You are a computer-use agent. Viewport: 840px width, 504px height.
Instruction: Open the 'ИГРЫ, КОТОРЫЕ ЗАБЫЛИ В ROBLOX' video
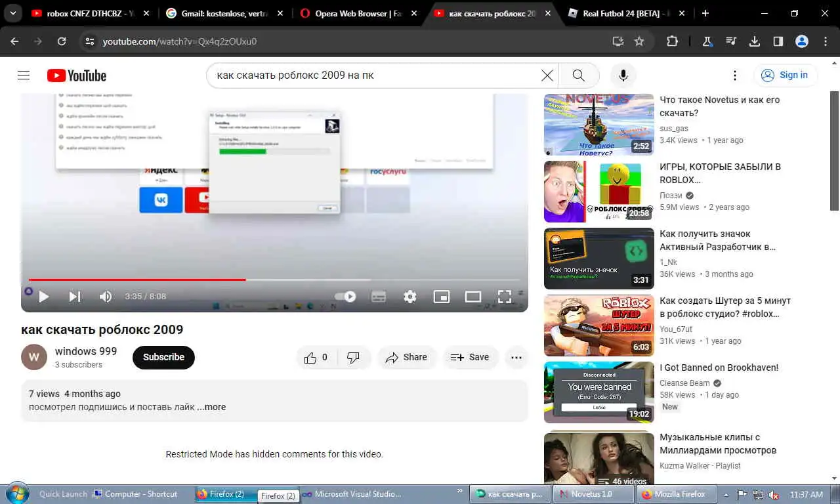click(720, 173)
